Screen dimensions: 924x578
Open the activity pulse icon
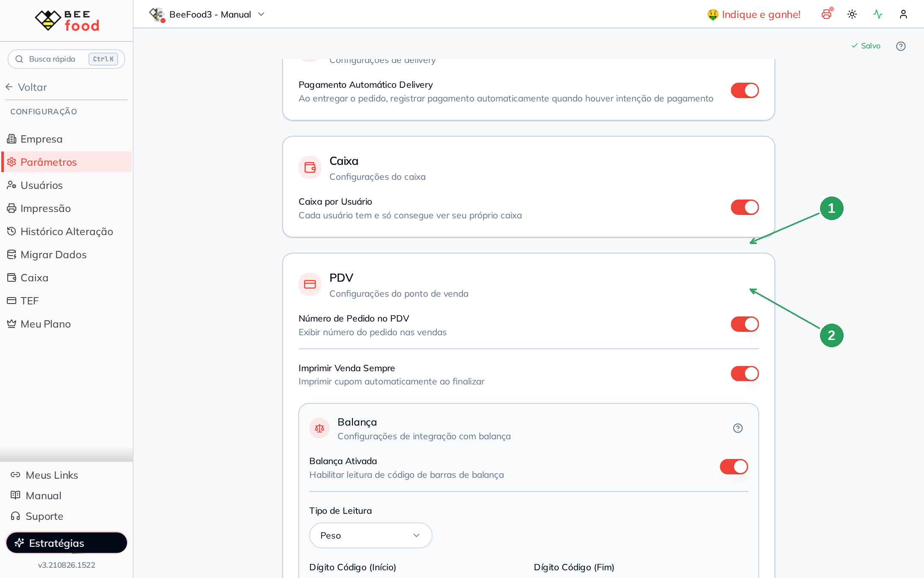[878, 14]
